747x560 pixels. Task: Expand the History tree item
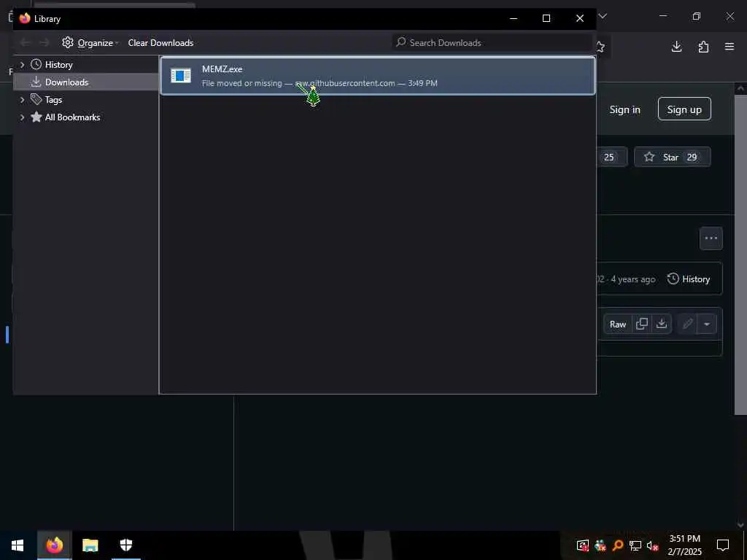[x=22, y=65]
